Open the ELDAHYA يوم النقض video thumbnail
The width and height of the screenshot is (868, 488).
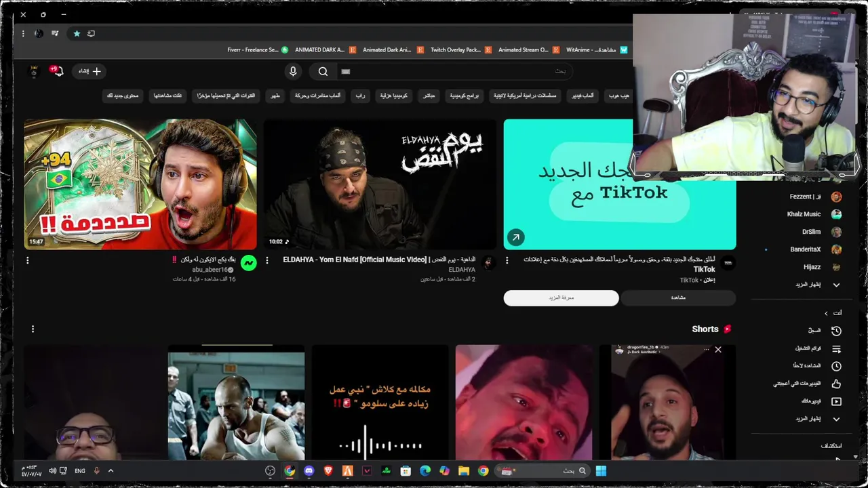380,184
